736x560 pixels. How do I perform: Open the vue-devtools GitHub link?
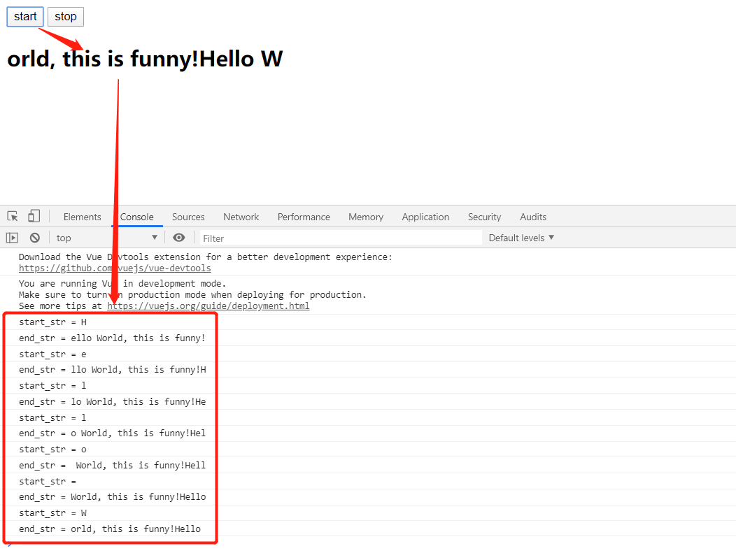click(115, 268)
